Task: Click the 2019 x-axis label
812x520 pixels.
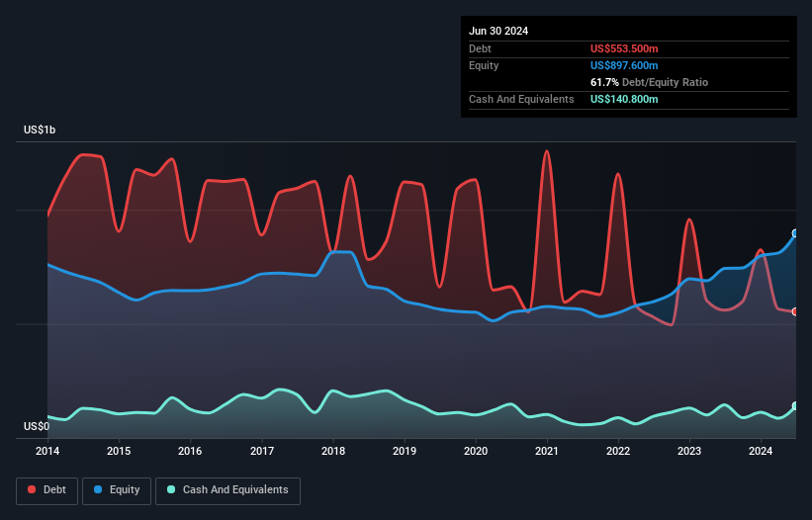Action: (x=405, y=451)
